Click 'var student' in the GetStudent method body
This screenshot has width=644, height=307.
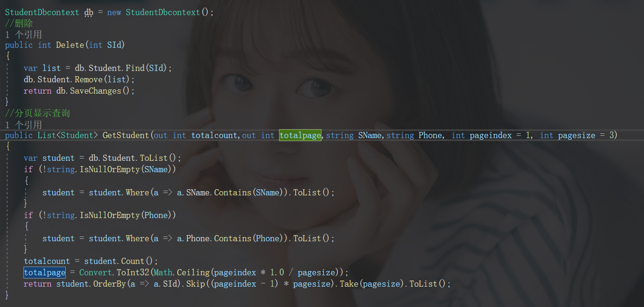click(49, 158)
